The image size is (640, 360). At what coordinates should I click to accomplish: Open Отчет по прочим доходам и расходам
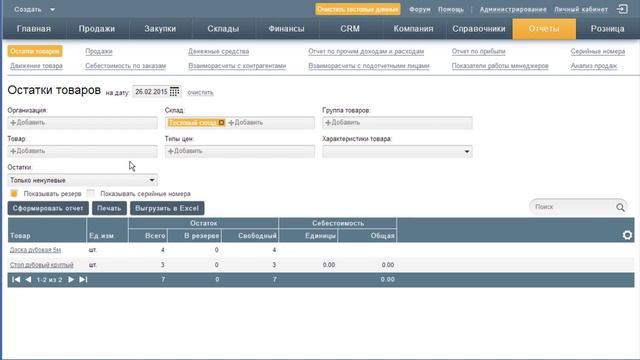pos(366,51)
